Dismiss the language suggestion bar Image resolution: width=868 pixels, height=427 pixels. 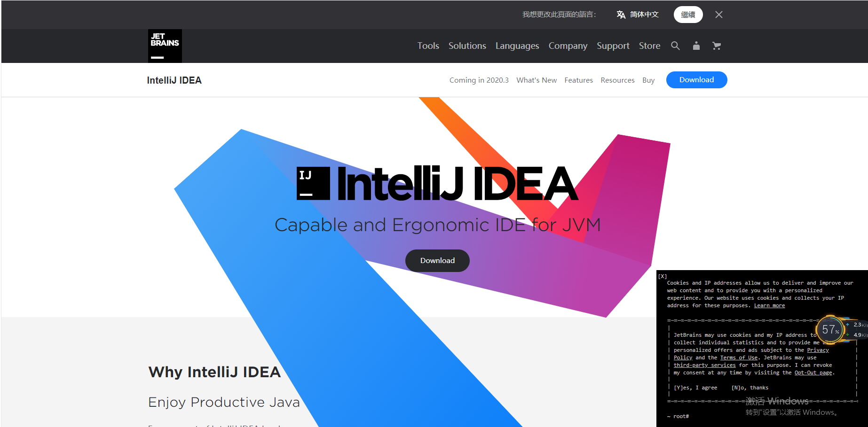tap(719, 15)
